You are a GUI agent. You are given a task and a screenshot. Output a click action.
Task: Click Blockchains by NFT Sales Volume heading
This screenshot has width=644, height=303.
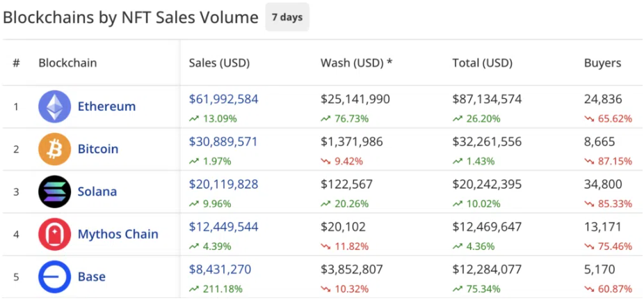pyautogui.click(x=131, y=17)
